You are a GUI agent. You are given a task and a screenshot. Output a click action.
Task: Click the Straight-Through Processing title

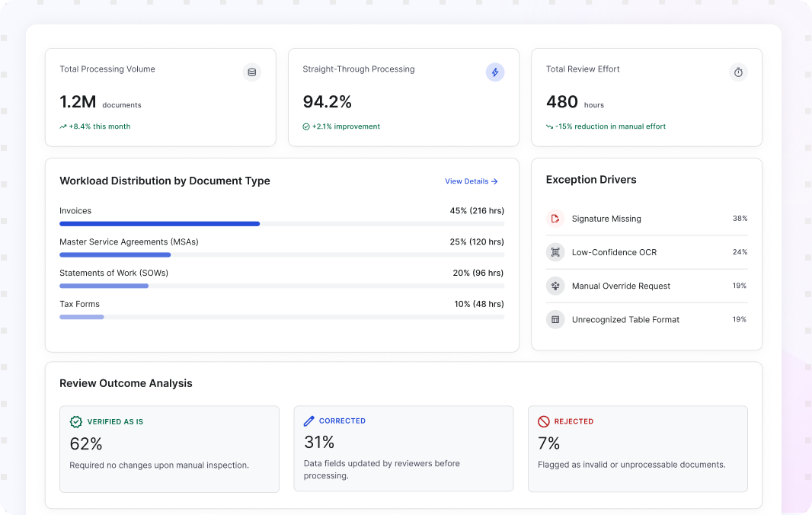358,69
